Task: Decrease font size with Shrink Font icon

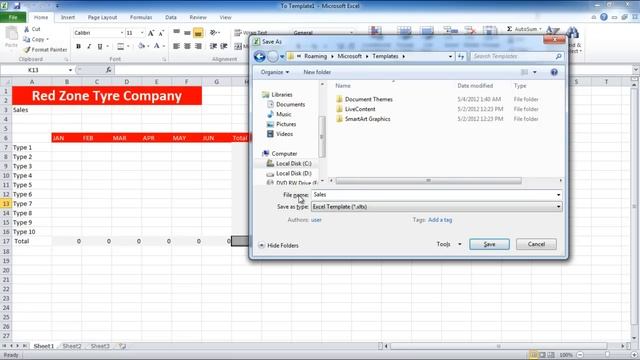Action: click(x=161, y=33)
